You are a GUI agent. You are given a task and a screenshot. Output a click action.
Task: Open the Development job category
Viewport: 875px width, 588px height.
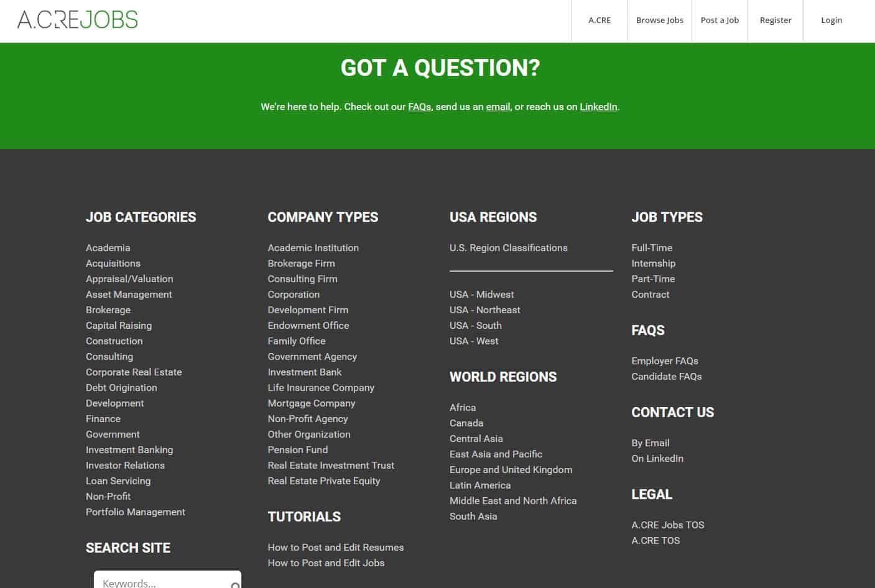(x=115, y=403)
